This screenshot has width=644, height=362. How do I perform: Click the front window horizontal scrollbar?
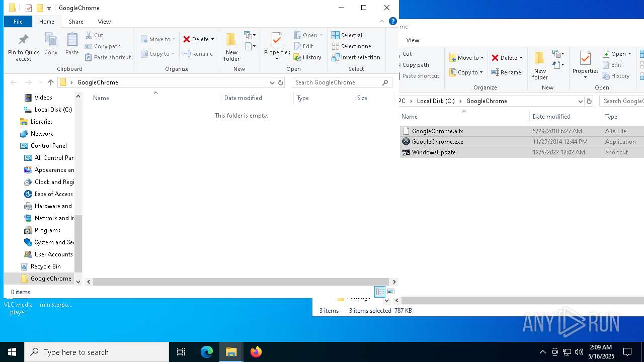click(x=241, y=282)
